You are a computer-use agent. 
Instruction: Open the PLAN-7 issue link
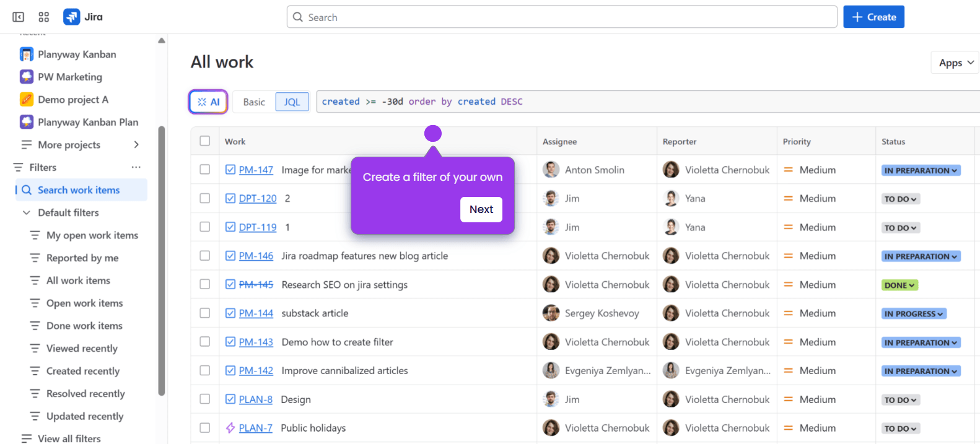coord(256,428)
